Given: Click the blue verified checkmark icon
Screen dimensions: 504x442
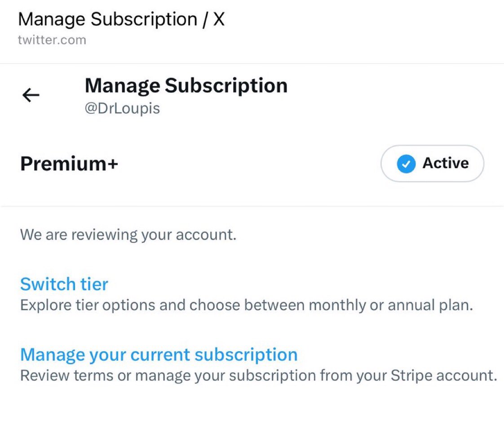Looking at the screenshot, I should [x=406, y=164].
